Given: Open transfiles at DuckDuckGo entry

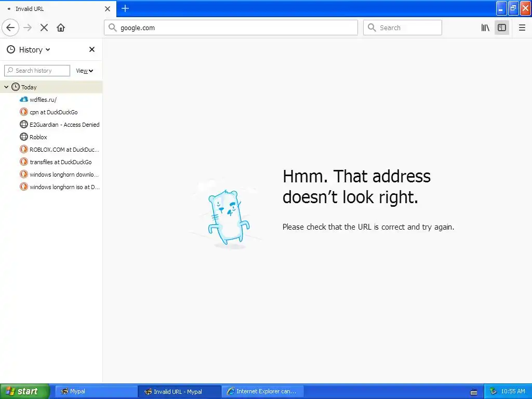Looking at the screenshot, I should coord(51,162).
